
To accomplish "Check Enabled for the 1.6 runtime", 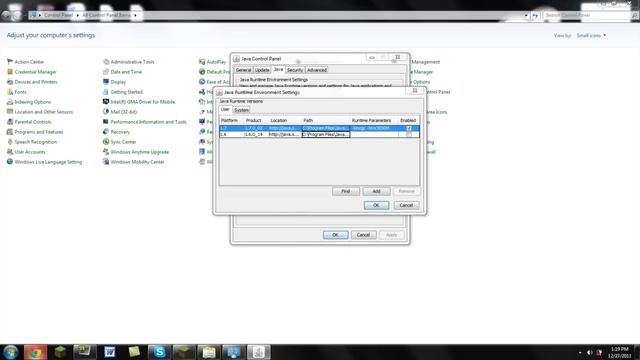I will [x=409, y=134].
